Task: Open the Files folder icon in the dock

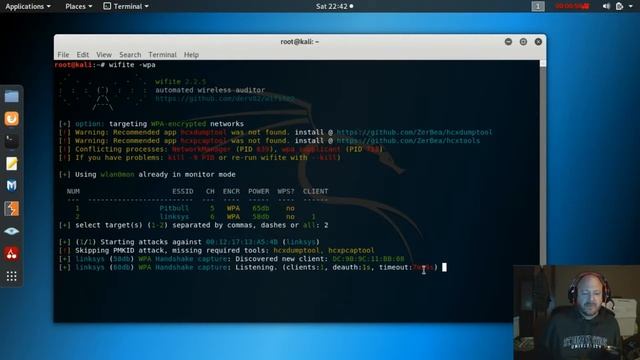Action: [x=11, y=96]
